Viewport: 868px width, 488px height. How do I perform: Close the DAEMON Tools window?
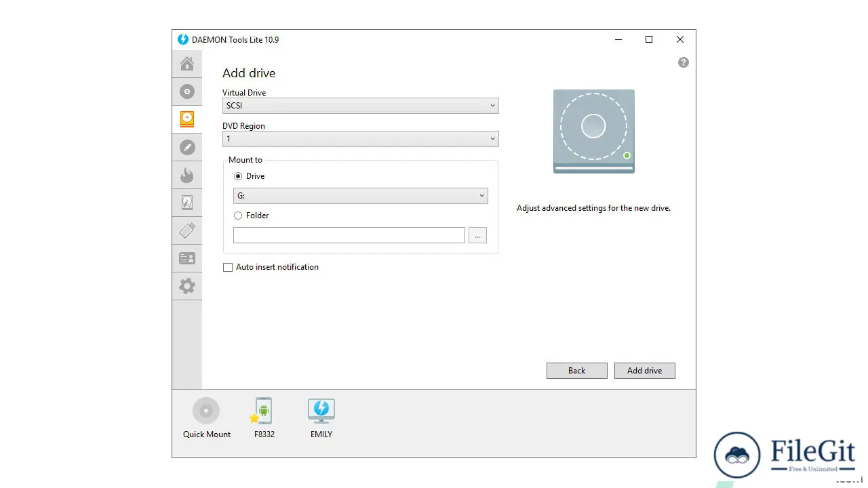click(x=680, y=39)
